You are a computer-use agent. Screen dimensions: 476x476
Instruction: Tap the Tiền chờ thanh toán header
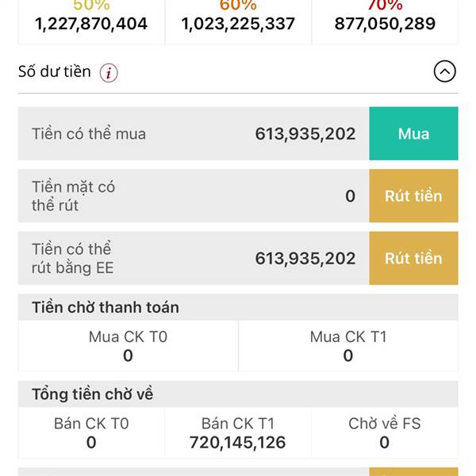(238, 307)
